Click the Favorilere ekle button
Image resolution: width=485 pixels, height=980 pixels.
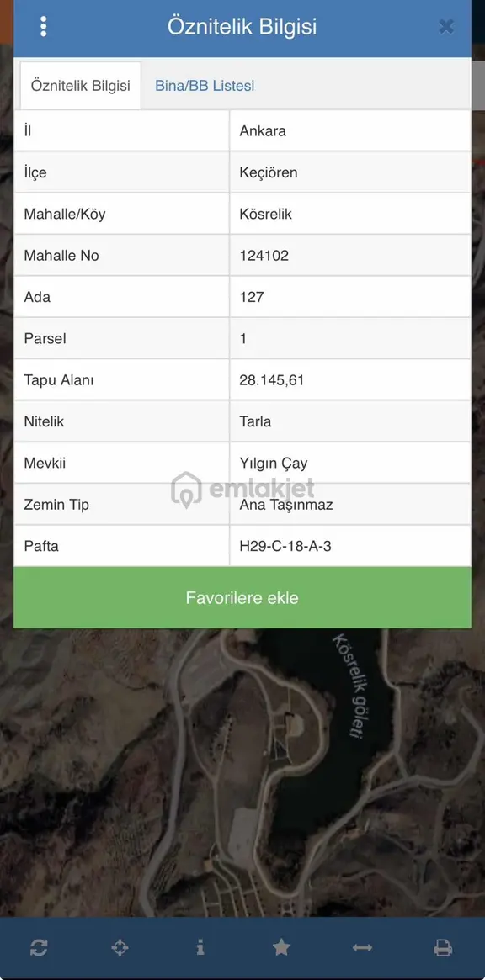point(242,597)
